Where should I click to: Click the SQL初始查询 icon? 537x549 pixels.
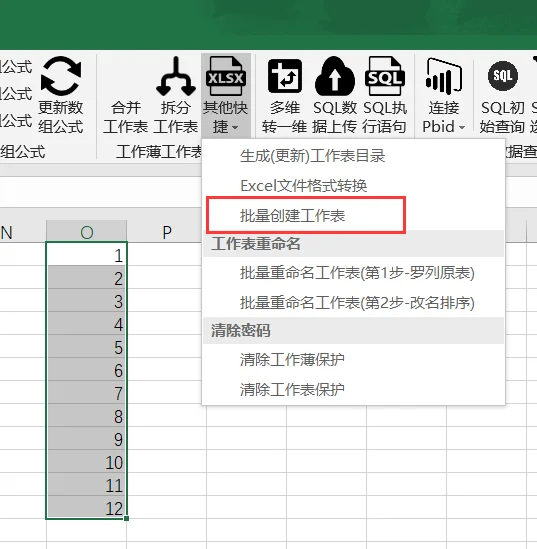502,76
